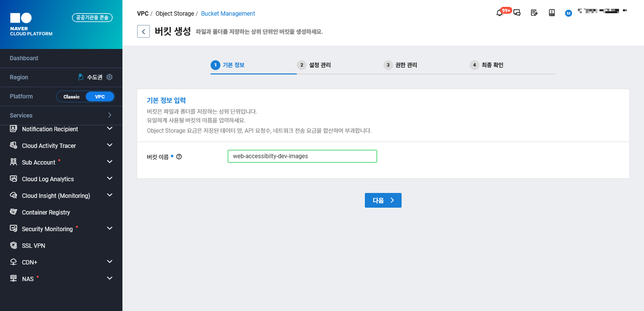Open Region settings gear icon
The image size is (644, 311).
[110, 77]
